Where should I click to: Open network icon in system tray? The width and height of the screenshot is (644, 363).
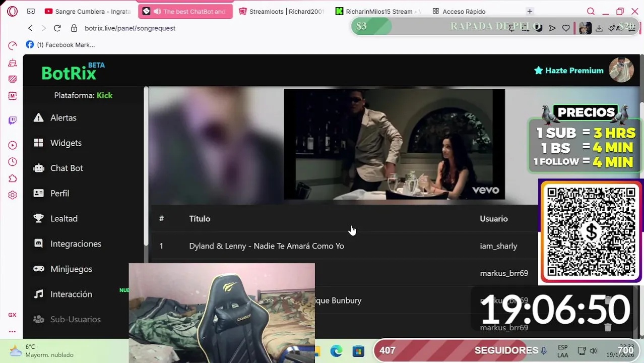click(x=582, y=351)
